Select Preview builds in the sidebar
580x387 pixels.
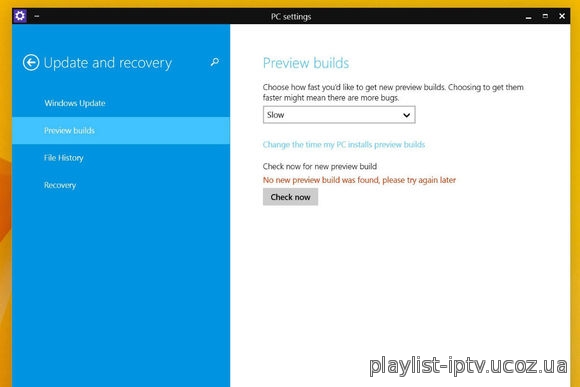click(121, 131)
